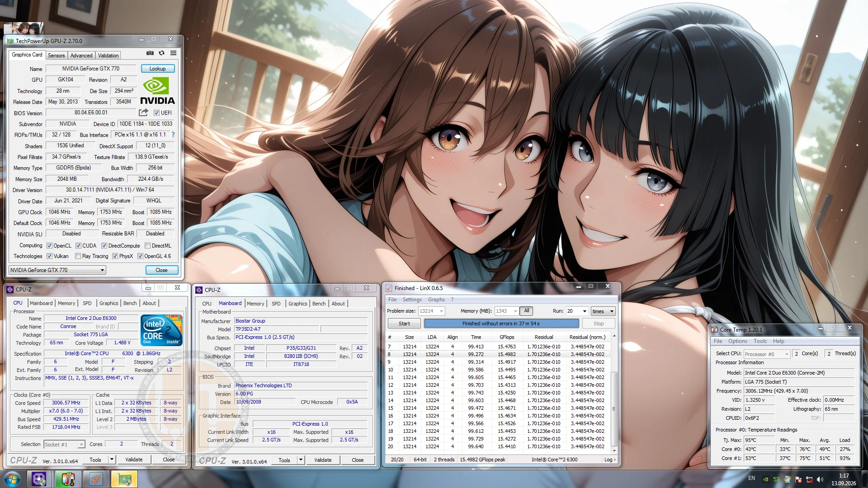
Task: Open the GPU-Z hamburger menu icon
Action: [173, 53]
